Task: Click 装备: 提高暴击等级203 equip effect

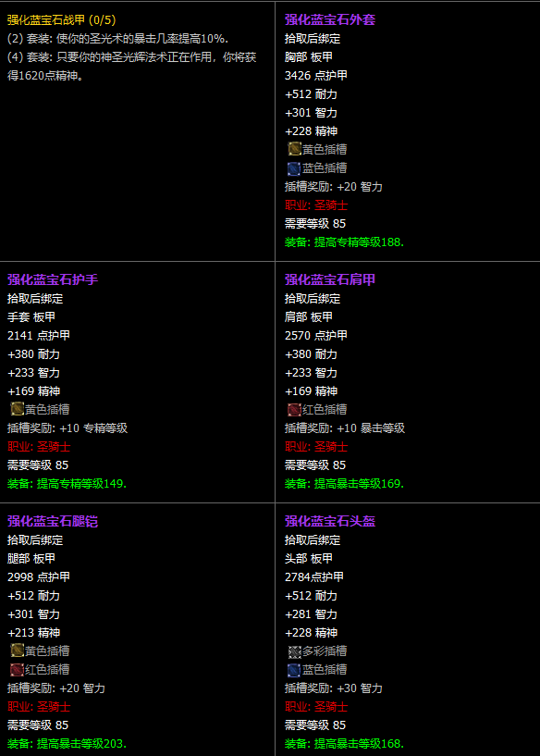Action: click(67, 744)
